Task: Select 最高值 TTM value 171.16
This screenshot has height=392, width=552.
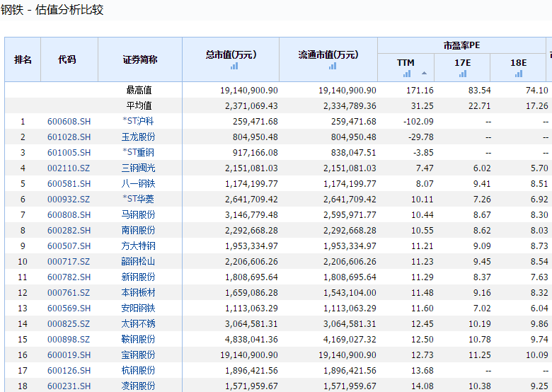Action: [x=420, y=91]
